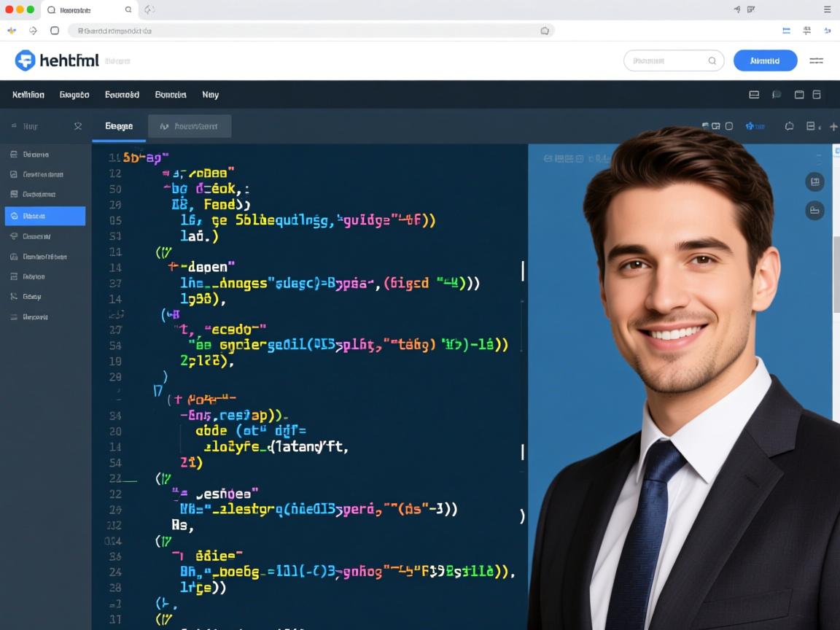Click the first sidebar item icon

pyautogui.click(x=14, y=155)
